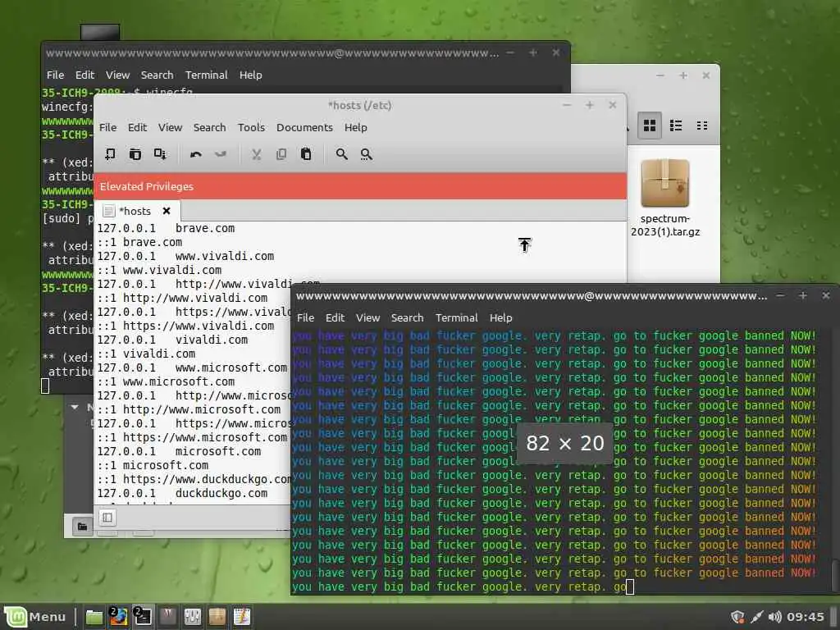The width and height of the screenshot is (840, 630).
Task: Save the hosts file via toolbar icon
Action: [x=160, y=154]
